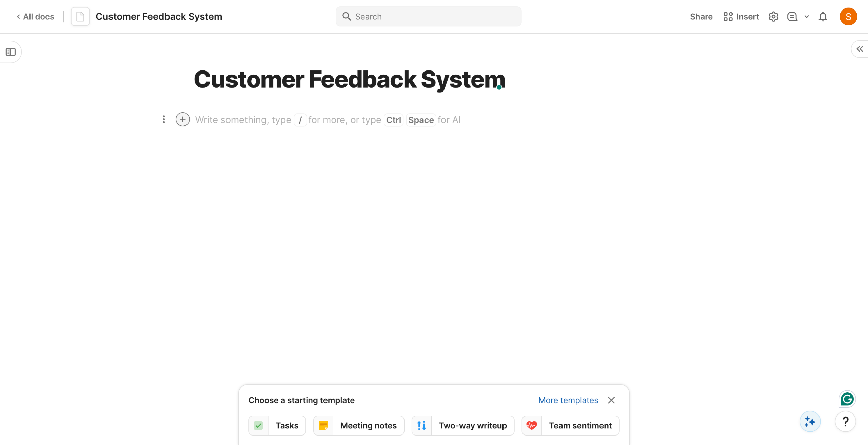
Task: Open the AI assistant sparkle button
Action: pos(810,421)
